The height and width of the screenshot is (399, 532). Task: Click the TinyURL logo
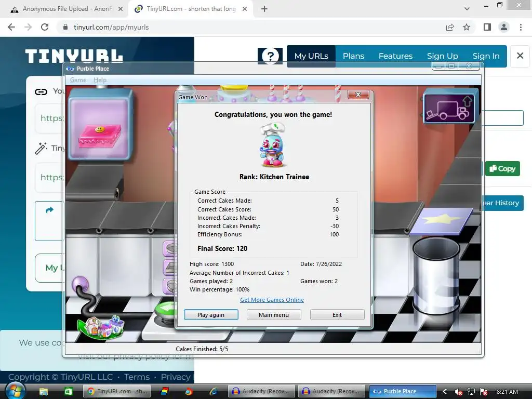point(74,56)
